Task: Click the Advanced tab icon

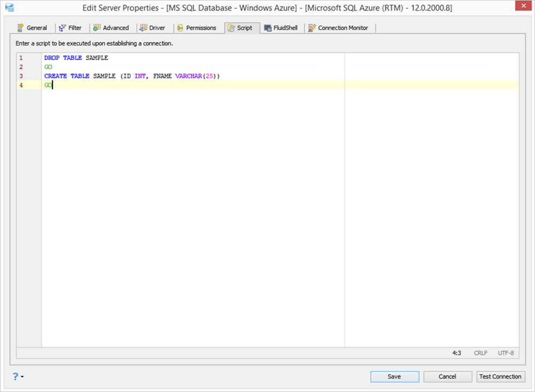Action: (97, 27)
